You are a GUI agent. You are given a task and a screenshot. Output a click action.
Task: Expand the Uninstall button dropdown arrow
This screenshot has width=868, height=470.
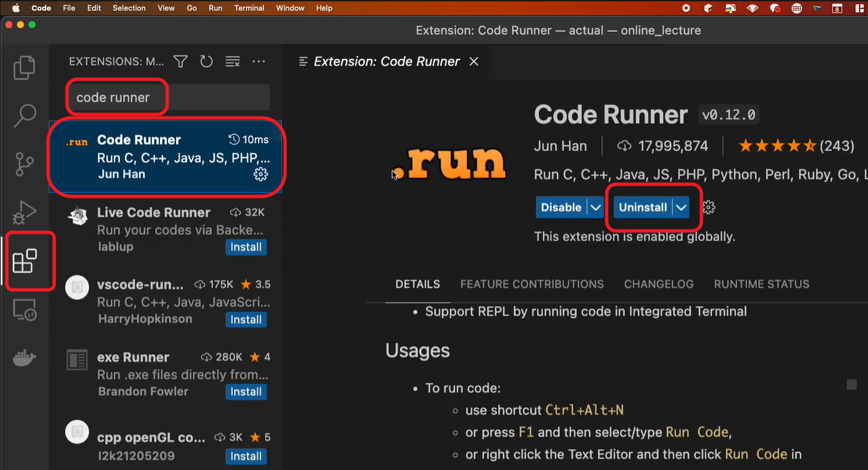click(681, 207)
